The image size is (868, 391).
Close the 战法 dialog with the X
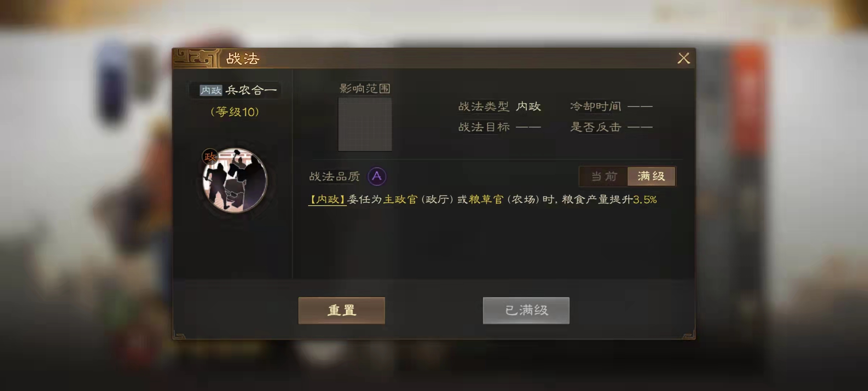(x=684, y=58)
